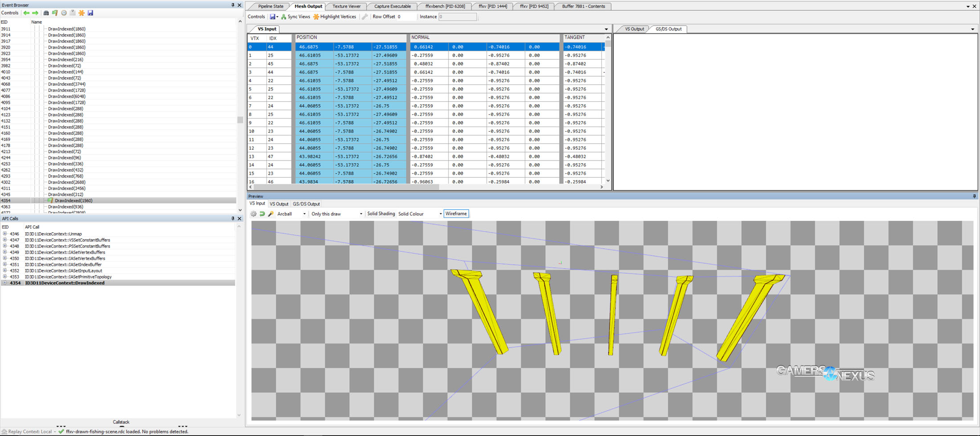Select the VS Output tab in the top-right pane

pyautogui.click(x=634, y=29)
